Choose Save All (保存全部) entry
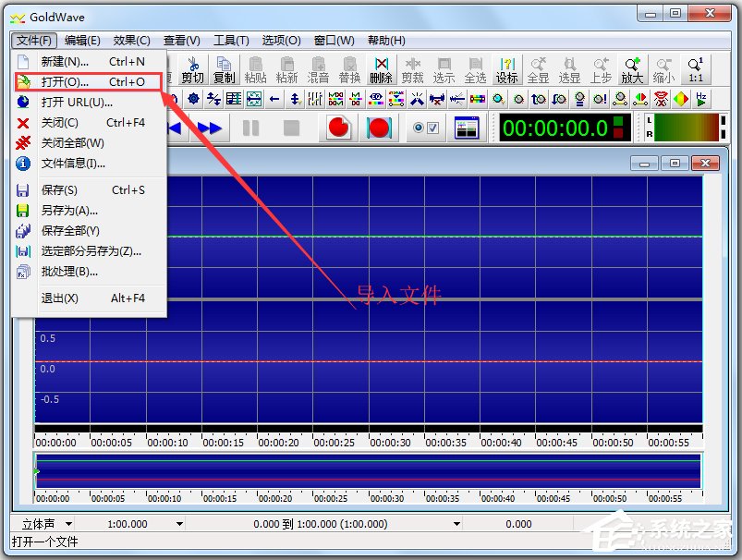Screen dimensions: 742x560 tap(90, 231)
